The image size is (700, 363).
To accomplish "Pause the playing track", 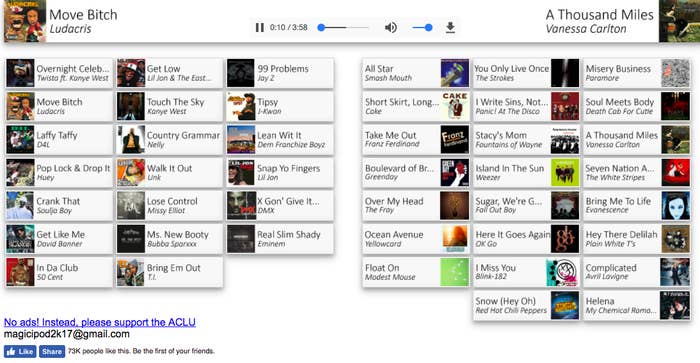I will coord(259,28).
